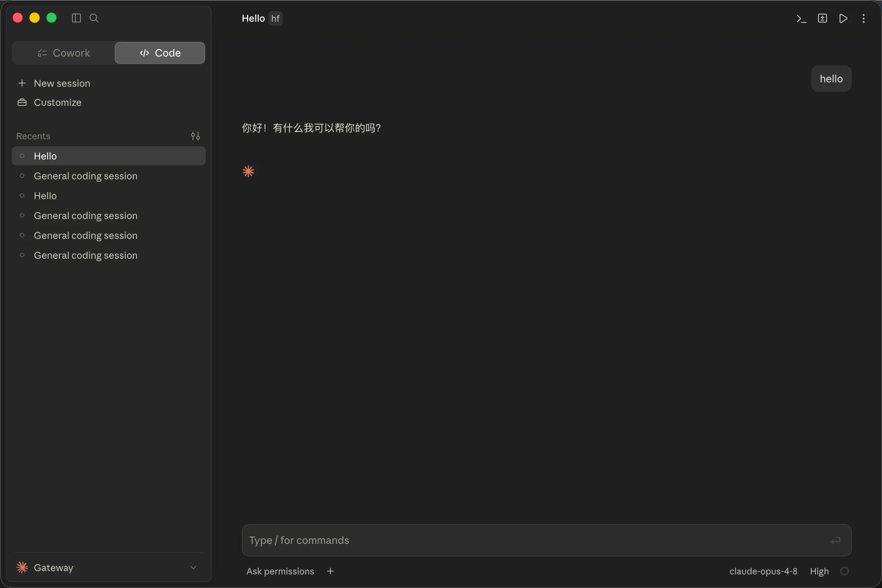This screenshot has height=588, width=882.
Task: Click the plus icon beside Ask permissions
Action: coord(330,571)
